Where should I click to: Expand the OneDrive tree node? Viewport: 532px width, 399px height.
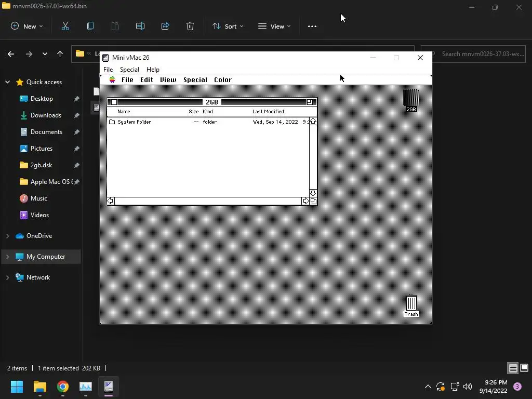7,236
